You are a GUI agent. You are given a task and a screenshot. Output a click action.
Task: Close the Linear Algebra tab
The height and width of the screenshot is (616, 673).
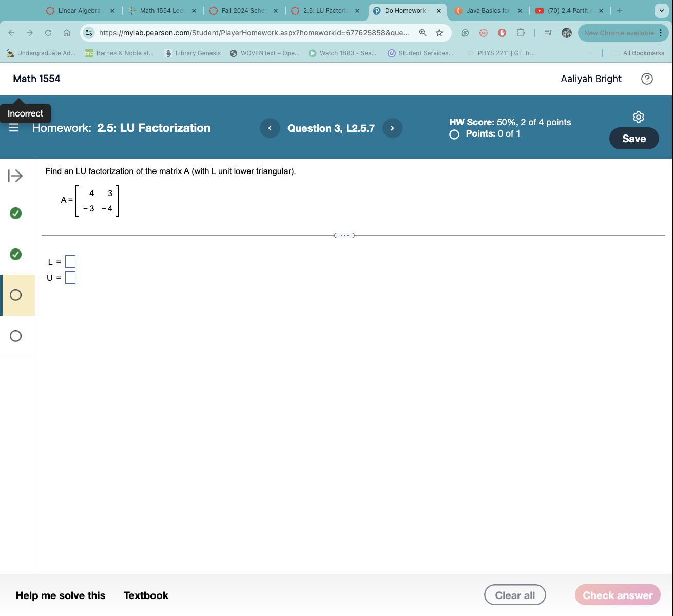(x=112, y=10)
